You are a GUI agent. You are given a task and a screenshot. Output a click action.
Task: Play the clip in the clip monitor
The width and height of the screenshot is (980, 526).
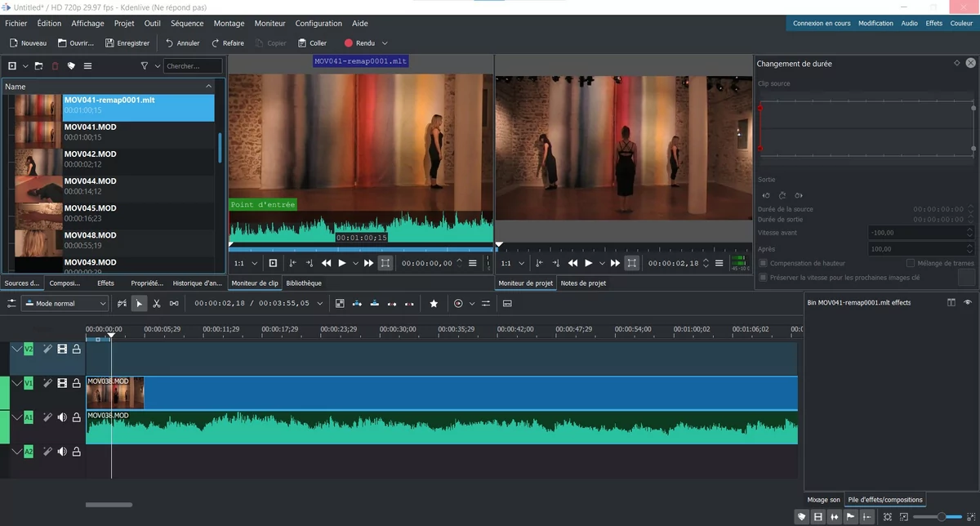click(342, 263)
